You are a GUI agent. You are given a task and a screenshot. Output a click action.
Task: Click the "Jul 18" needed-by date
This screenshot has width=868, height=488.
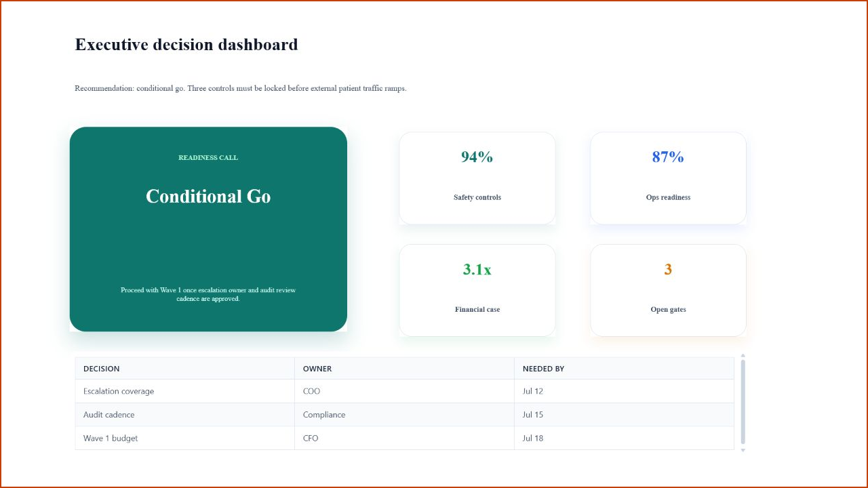624,438
